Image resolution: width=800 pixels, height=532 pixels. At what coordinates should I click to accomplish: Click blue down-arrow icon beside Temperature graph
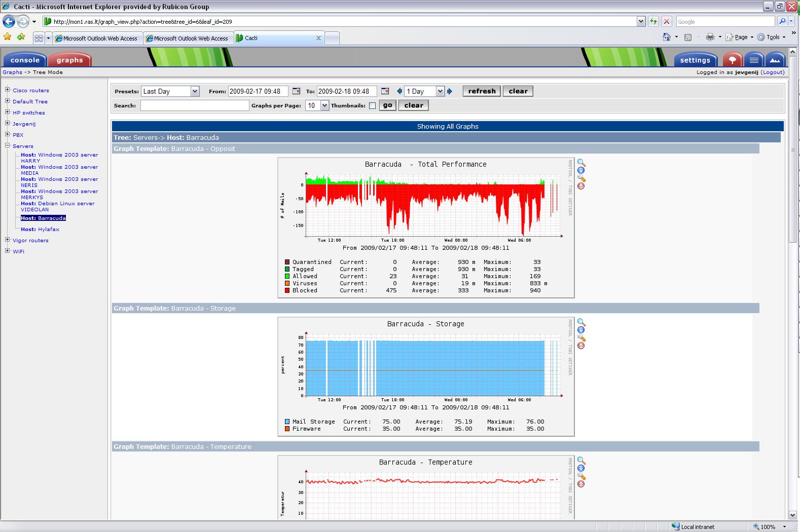point(581,469)
